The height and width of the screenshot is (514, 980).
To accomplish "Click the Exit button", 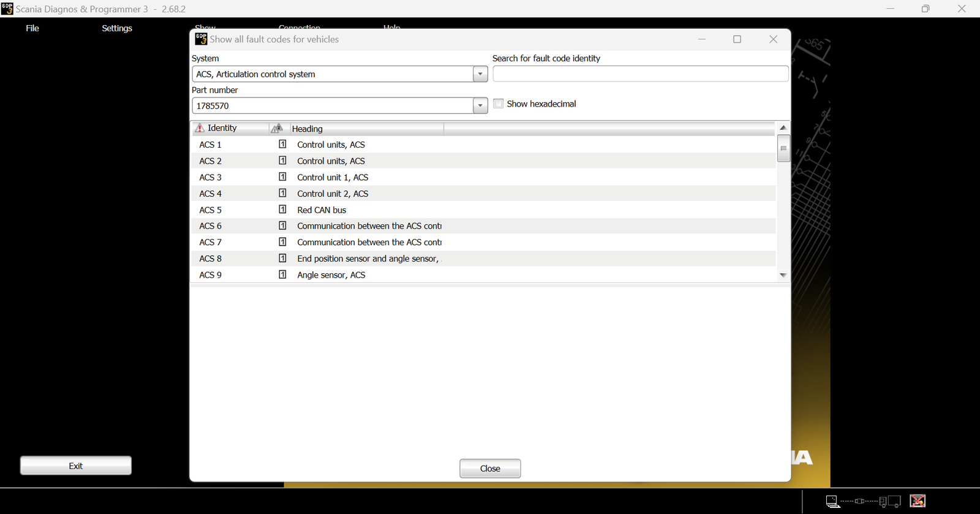I will tap(76, 466).
